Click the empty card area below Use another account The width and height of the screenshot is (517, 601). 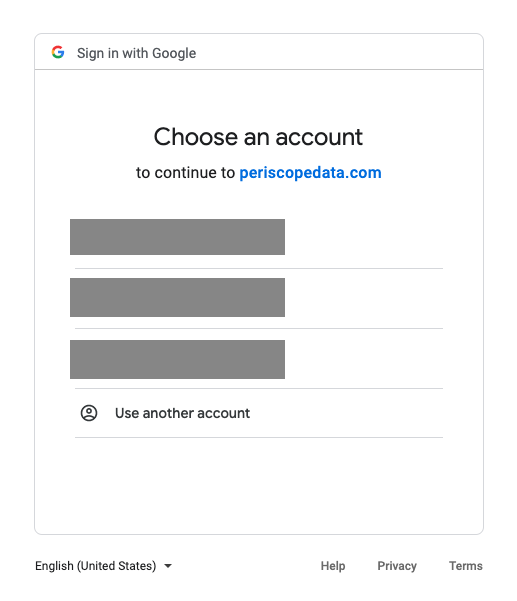coord(259,485)
